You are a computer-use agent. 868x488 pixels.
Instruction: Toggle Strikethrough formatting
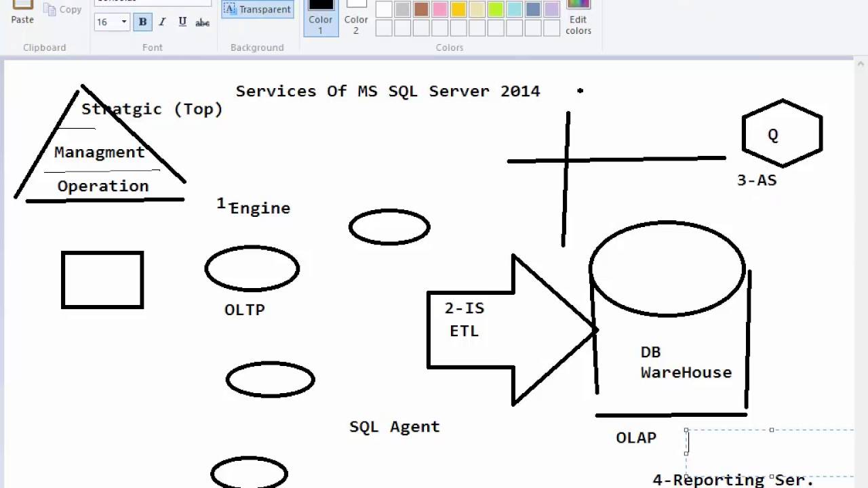tap(202, 22)
